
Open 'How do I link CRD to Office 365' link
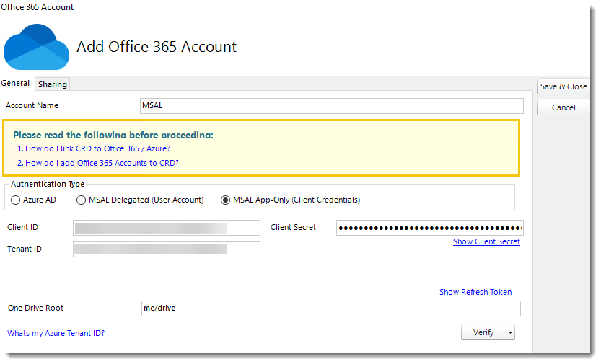coord(97,148)
